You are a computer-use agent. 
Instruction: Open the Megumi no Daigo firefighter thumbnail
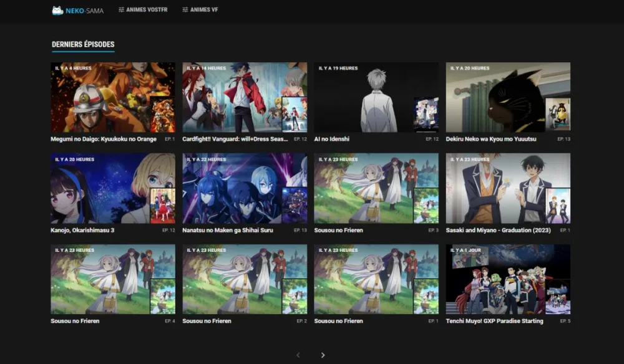click(113, 97)
